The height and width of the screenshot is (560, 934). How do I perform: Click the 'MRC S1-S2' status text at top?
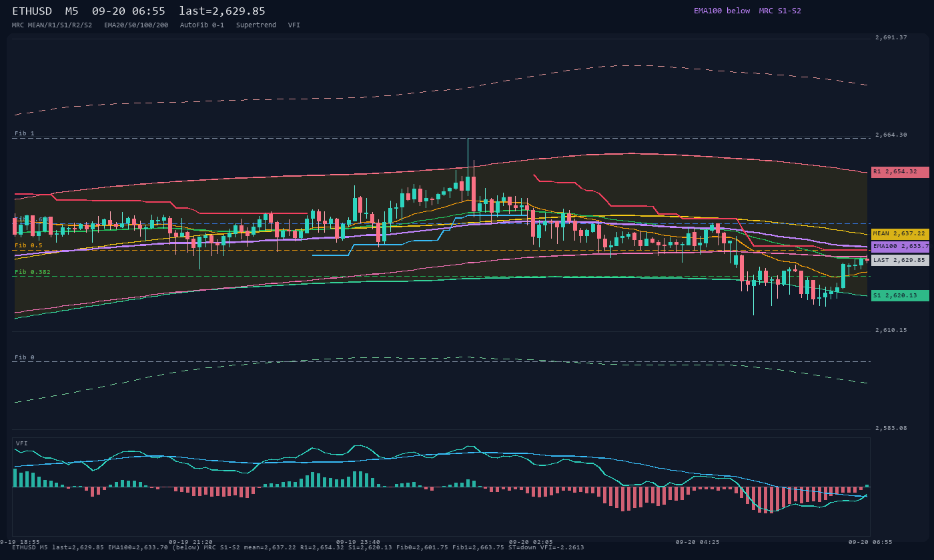pos(780,11)
